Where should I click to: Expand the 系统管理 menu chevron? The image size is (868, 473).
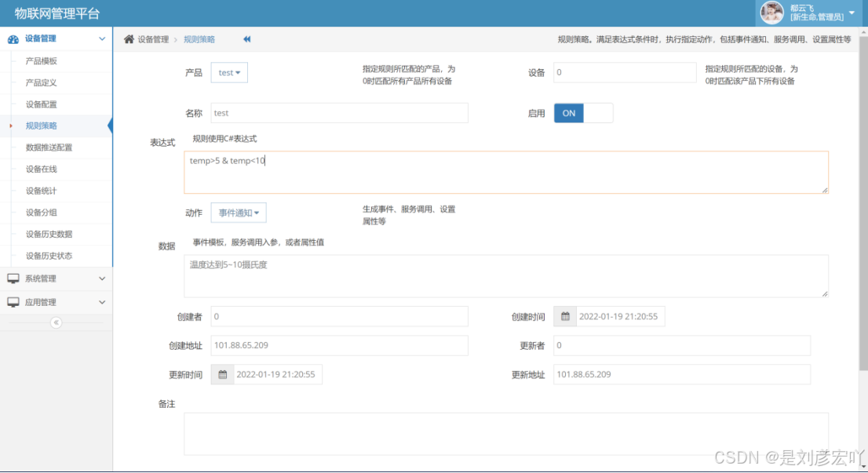[x=102, y=278]
